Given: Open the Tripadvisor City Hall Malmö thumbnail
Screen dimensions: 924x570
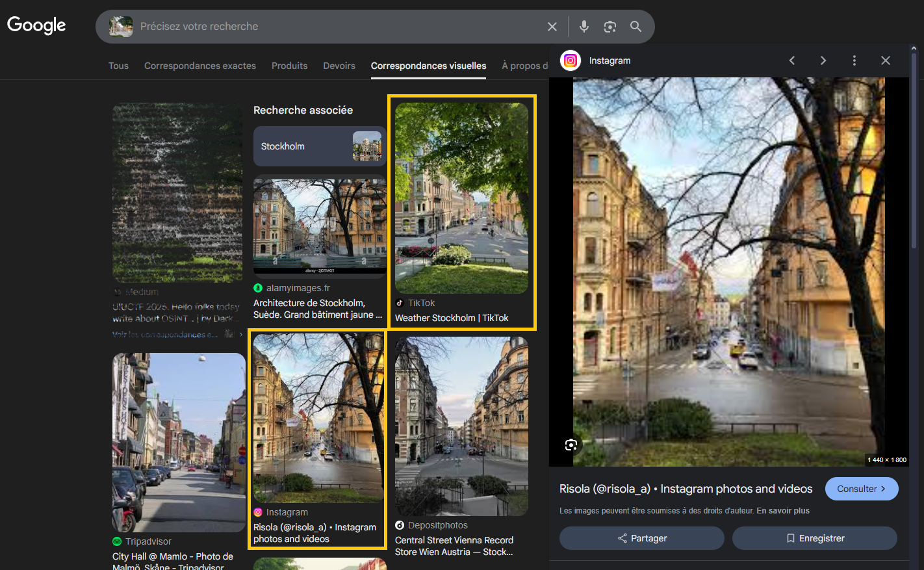Looking at the screenshot, I should 179,443.
